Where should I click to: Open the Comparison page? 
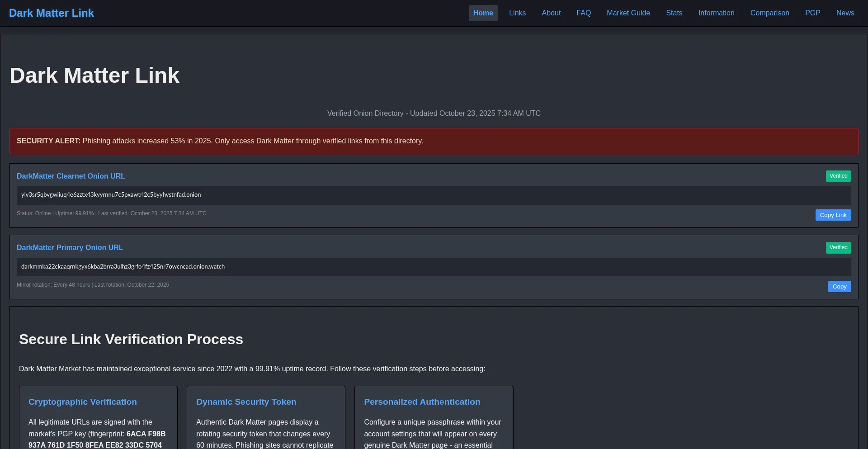coord(769,13)
